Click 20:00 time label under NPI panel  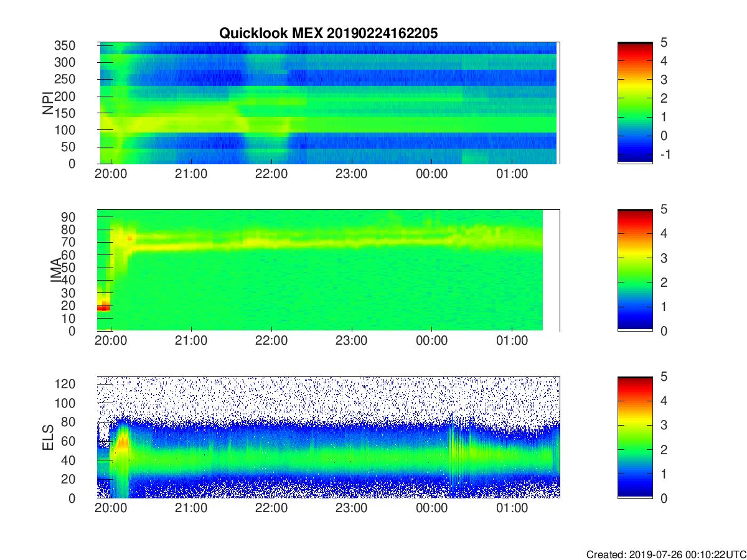[x=111, y=174]
